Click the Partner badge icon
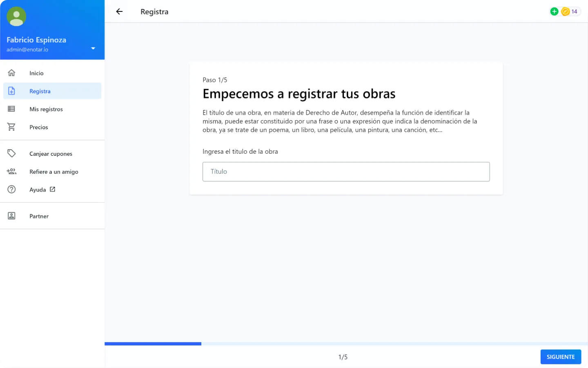588x368 pixels. pos(11,215)
